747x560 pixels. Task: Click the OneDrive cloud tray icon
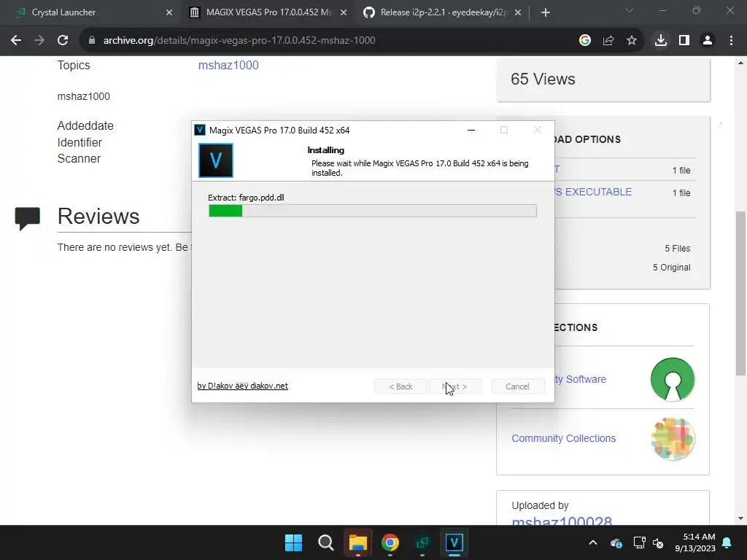616,542
